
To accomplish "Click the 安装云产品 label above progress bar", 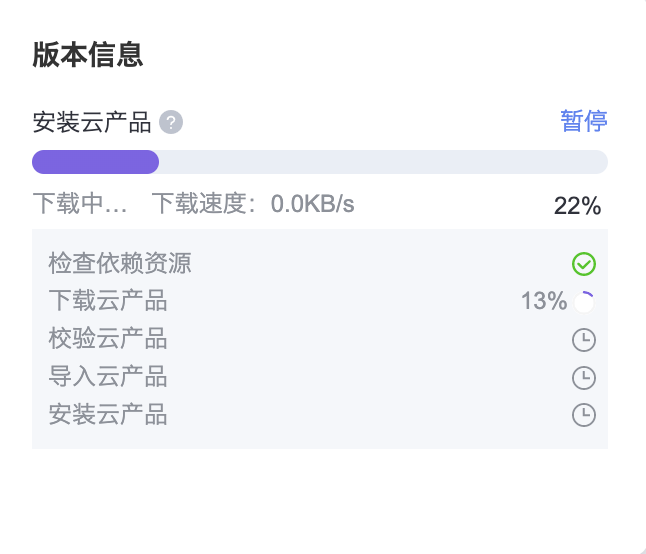I will 92,122.
